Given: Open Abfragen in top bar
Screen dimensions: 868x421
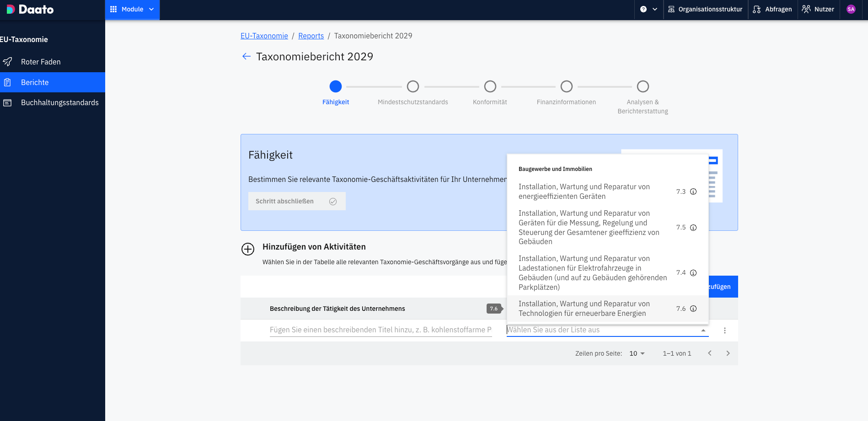Looking at the screenshot, I should (x=772, y=9).
